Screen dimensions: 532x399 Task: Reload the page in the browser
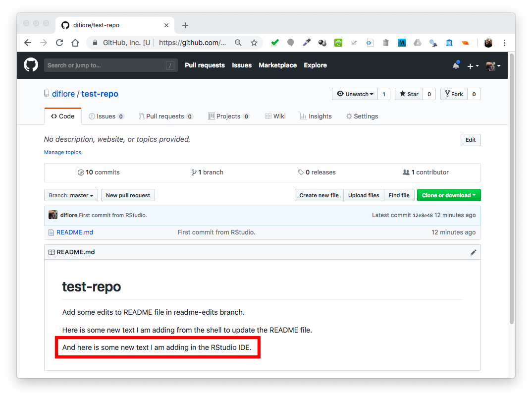(59, 43)
